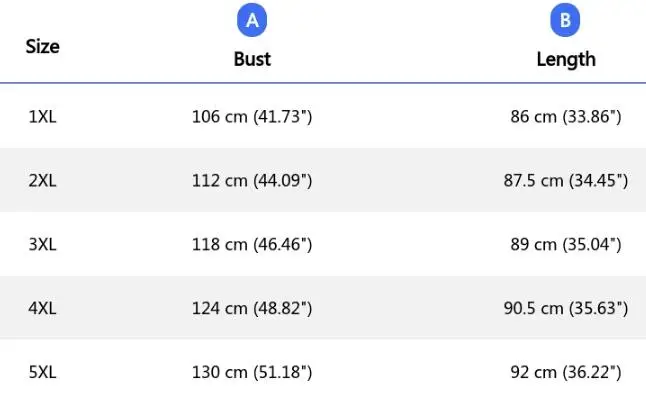Select the 86 cm length value

(566, 117)
